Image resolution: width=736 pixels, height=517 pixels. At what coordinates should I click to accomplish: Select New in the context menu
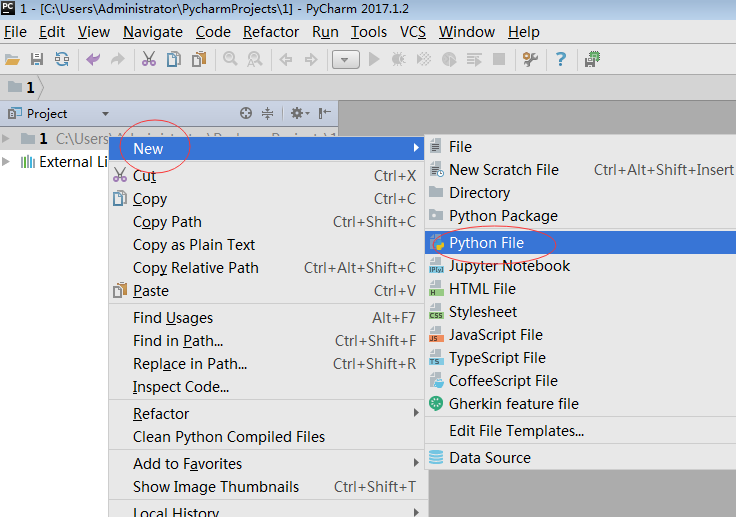(267, 148)
